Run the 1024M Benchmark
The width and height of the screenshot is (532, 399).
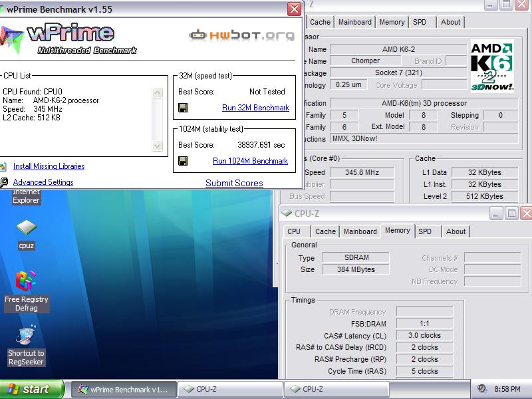pyautogui.click(x=251, y=161)
